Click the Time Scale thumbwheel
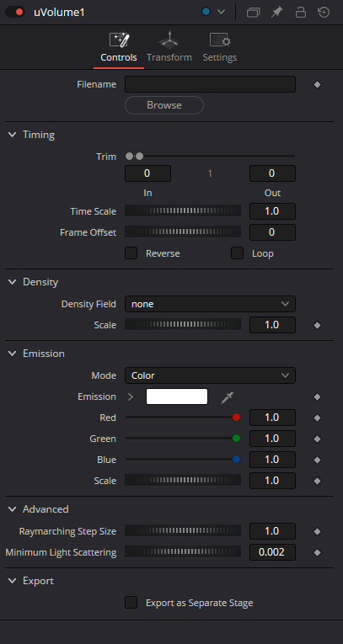The height and width of the screenshot is (644, 343). [183, 211]
